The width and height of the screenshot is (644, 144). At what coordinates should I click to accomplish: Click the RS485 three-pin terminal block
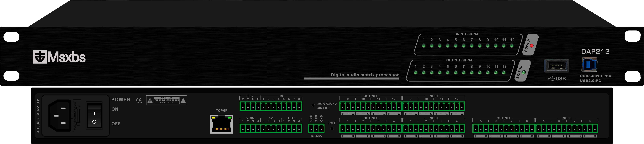tap(316, 129)
